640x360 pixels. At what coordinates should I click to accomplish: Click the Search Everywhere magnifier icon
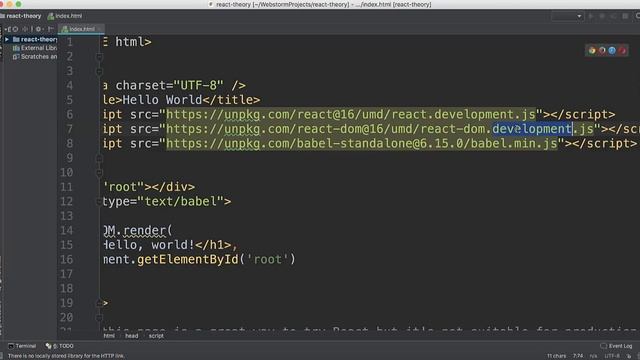coord(637,16)
